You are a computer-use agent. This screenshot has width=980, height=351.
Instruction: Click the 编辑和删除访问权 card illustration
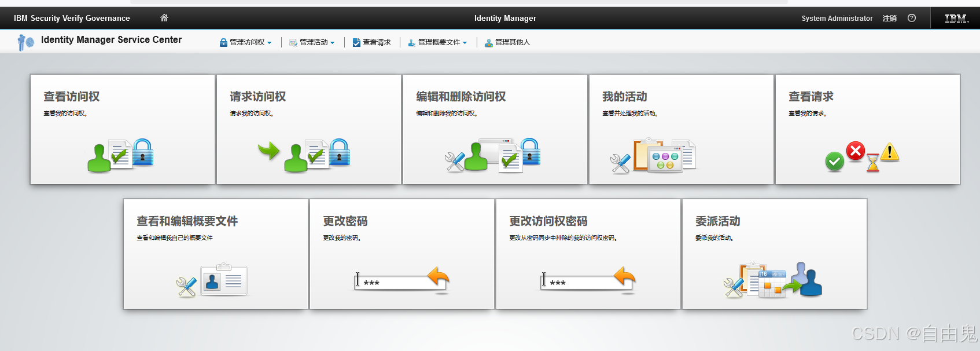(492, 155)
